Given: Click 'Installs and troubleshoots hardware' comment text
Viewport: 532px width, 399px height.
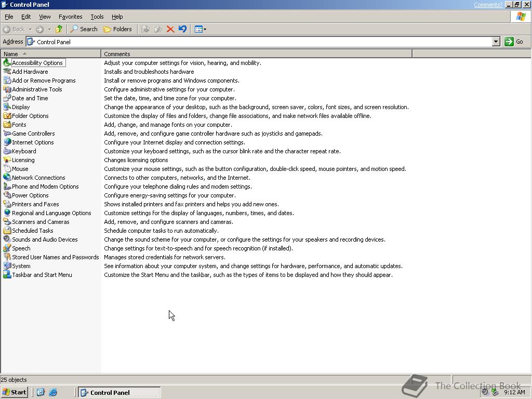Looking at the screenshot, I should [x=149, y=72].
